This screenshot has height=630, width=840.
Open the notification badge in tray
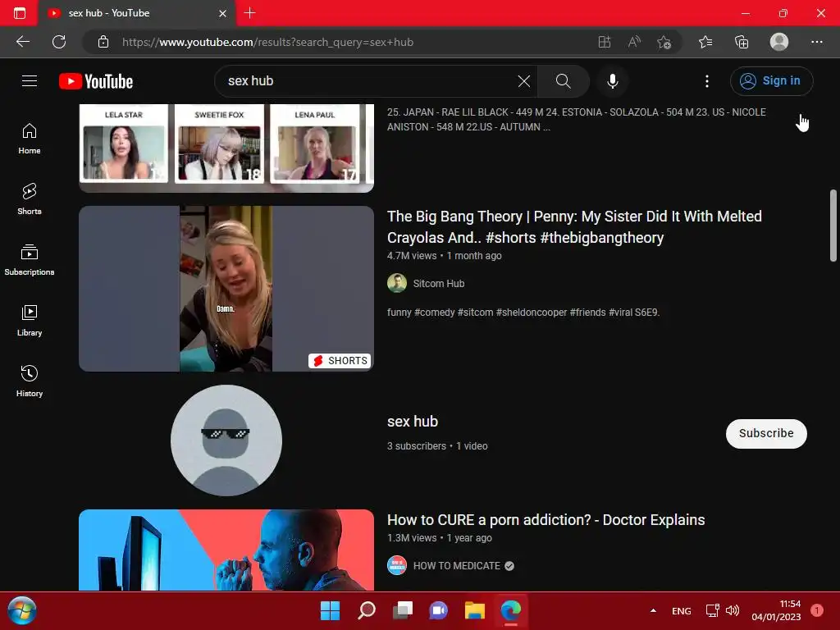pyautogui.click(x=817, y=610)
